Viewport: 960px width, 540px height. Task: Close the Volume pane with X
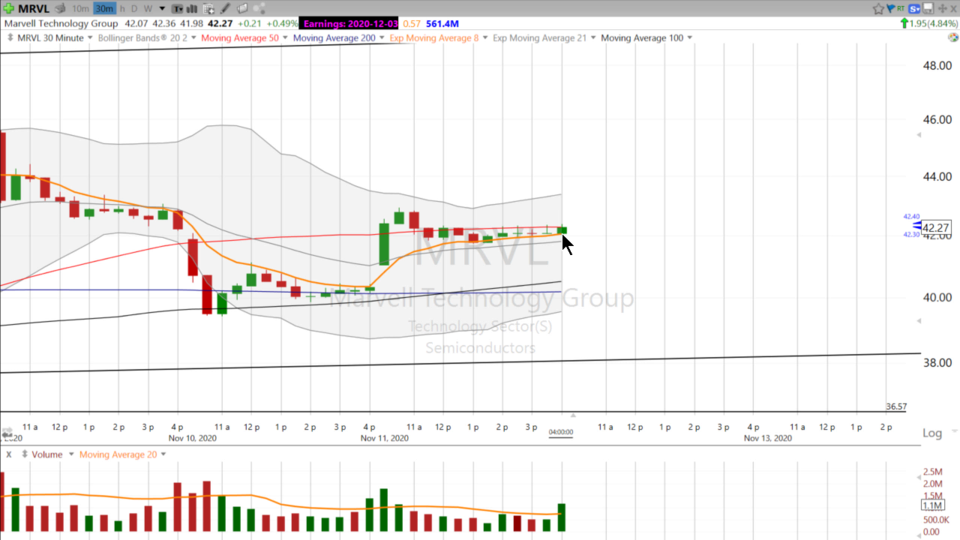pyautogui.click(x=9, y=454)
